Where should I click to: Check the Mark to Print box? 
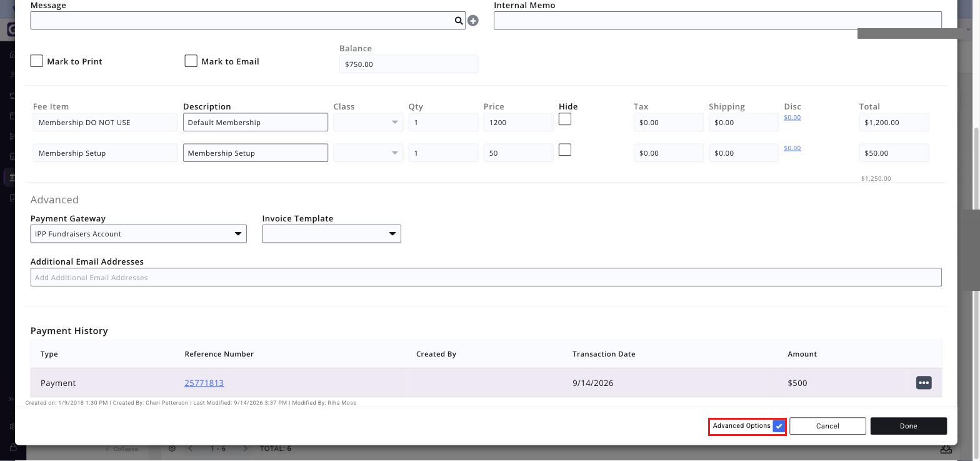[x=37, y=61]
